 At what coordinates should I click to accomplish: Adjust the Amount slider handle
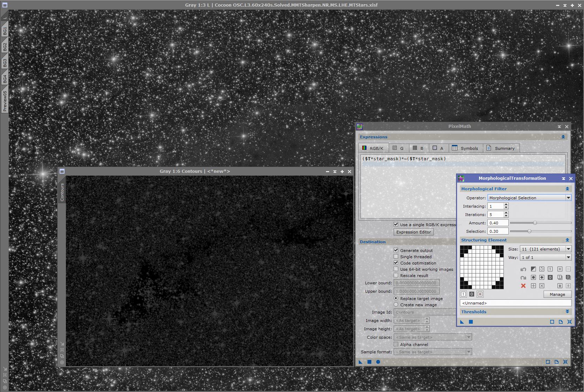pos(535,223)
